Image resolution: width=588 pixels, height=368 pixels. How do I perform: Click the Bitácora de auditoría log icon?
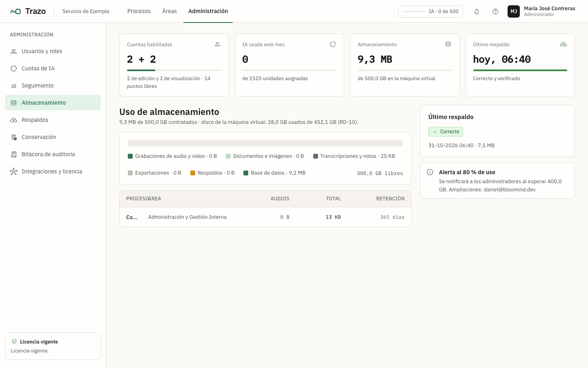(14, 155)
